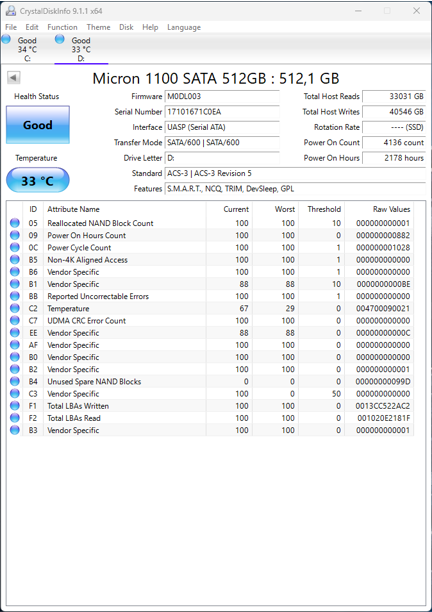The width and height of the screenshot is (432, 612).
Task: Click status orb for Temperature attribute row
Action: coord(14,308)
